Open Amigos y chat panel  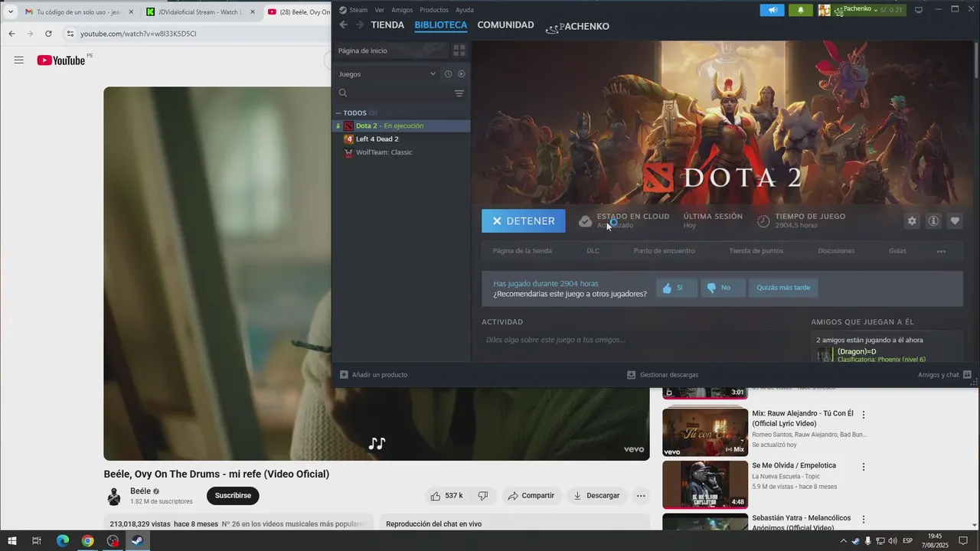945,375
